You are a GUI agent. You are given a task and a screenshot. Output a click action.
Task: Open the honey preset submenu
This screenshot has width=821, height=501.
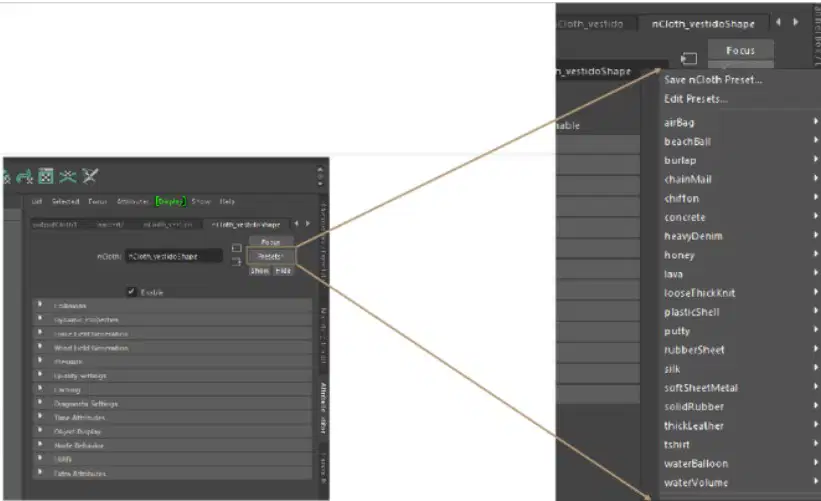(740, 255)
